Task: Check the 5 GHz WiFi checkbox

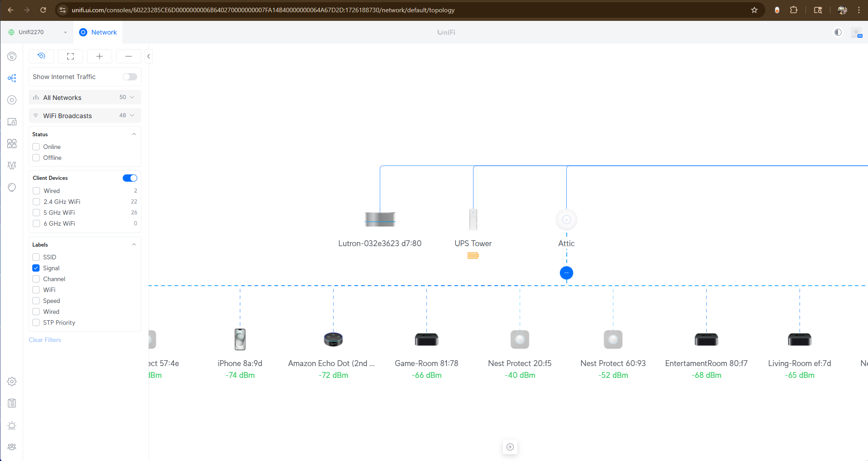Action: pyautogui.click(x=36, y=213)
